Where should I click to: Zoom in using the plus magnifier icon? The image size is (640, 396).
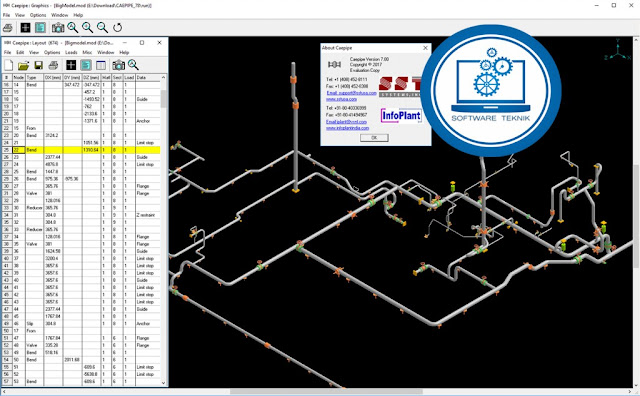point(87,28)
